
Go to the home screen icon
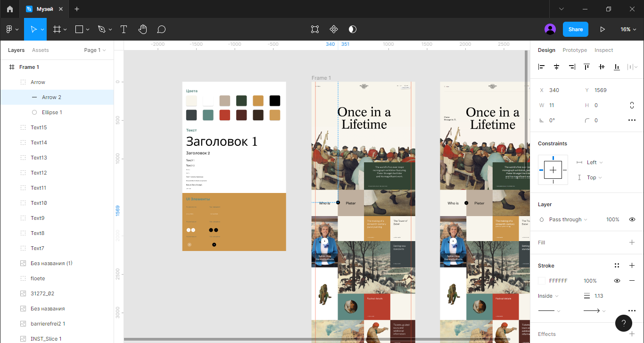coord(10,9)
